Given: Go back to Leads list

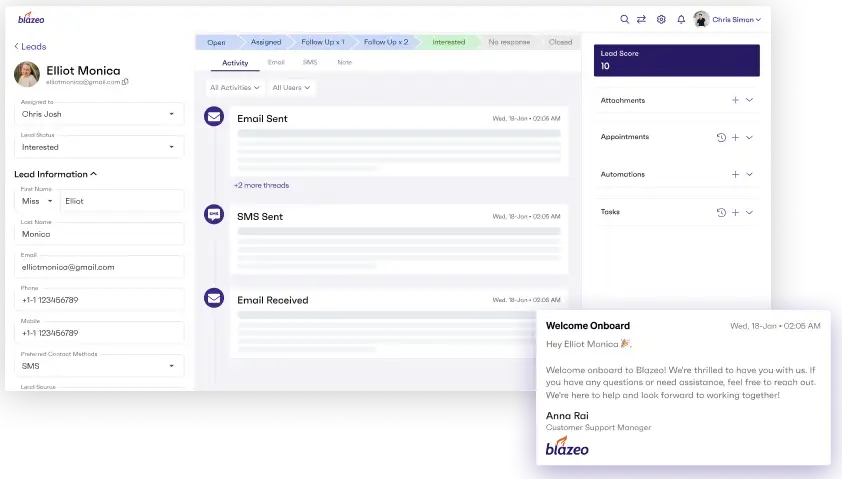Looking at the screenshot, I should coord(30,46).
